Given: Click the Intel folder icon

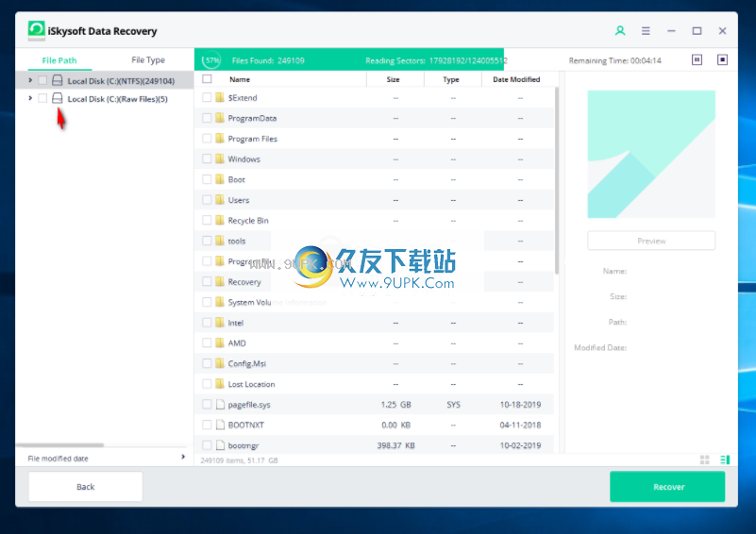Looking at the screenshot, I should tap(220, 323).
